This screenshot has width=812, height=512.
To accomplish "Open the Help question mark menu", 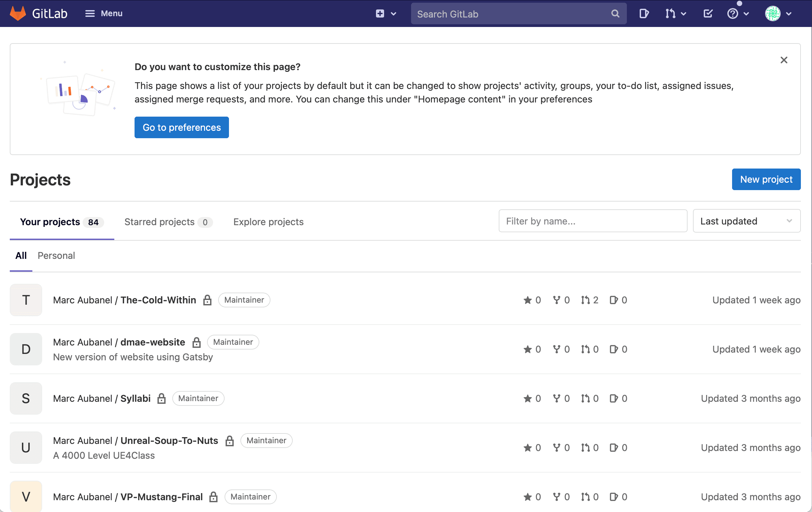I will point(738,14).
